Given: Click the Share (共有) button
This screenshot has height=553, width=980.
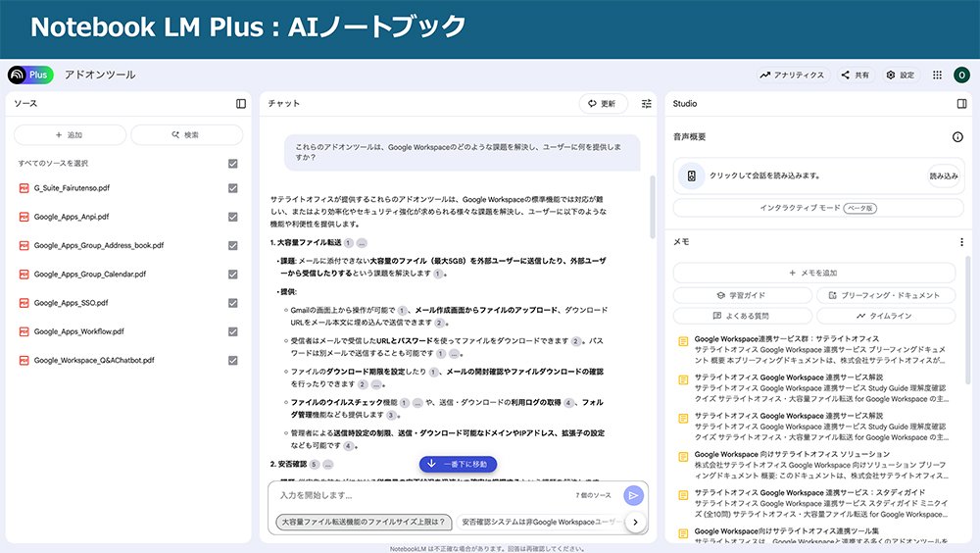Looking at the screenshot, I should click(x=856, y=75).
